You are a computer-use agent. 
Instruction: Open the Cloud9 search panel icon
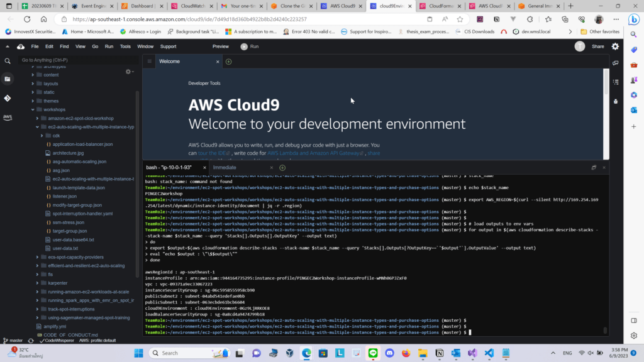8,61
